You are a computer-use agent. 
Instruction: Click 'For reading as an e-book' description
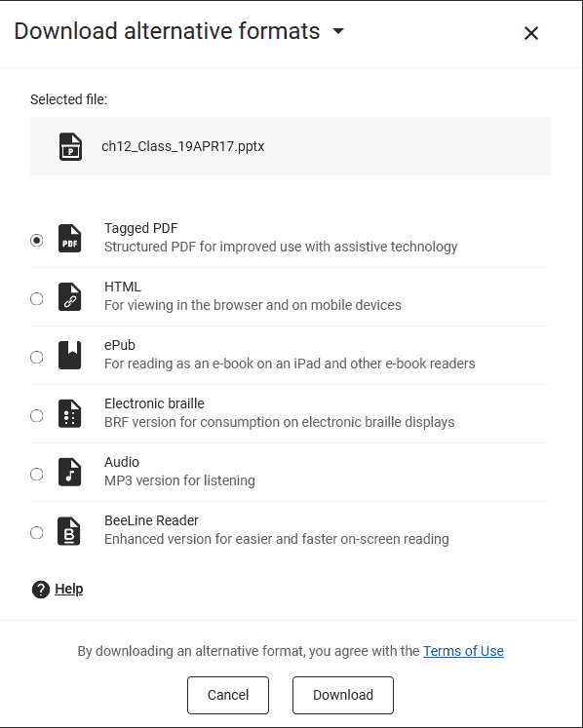290,364
